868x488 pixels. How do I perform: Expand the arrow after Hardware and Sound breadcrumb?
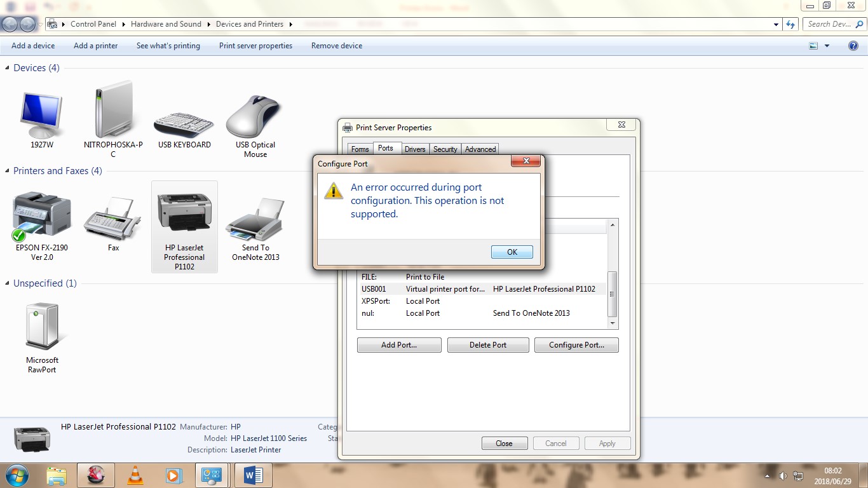click(208, 24)
